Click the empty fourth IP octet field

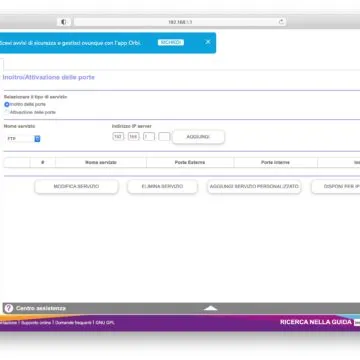pyautogui.click(x=164, y=137)
